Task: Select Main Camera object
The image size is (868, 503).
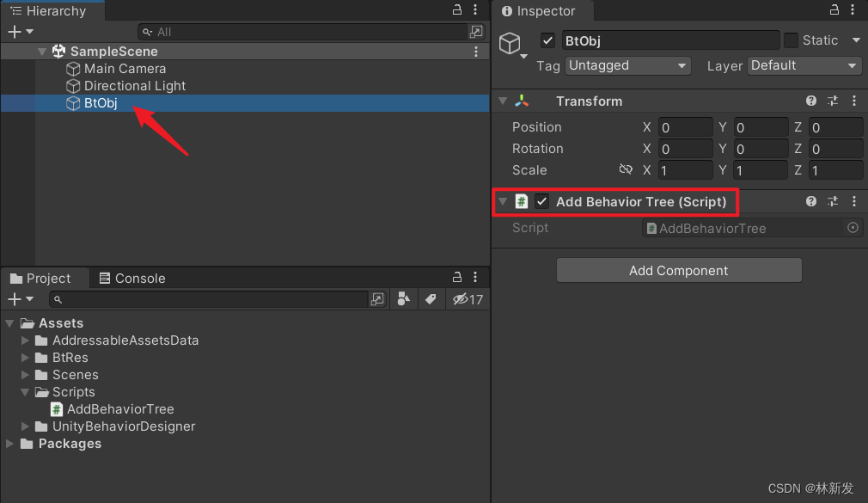Action: point(125,69)
